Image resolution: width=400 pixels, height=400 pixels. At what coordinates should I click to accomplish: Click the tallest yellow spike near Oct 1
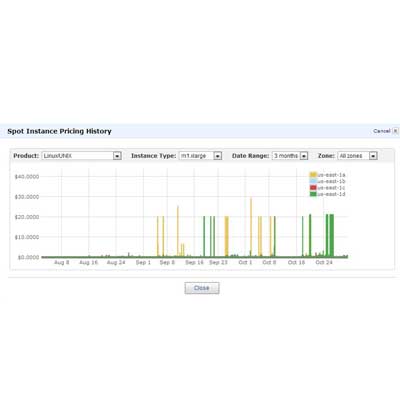(x=251, y=227)
